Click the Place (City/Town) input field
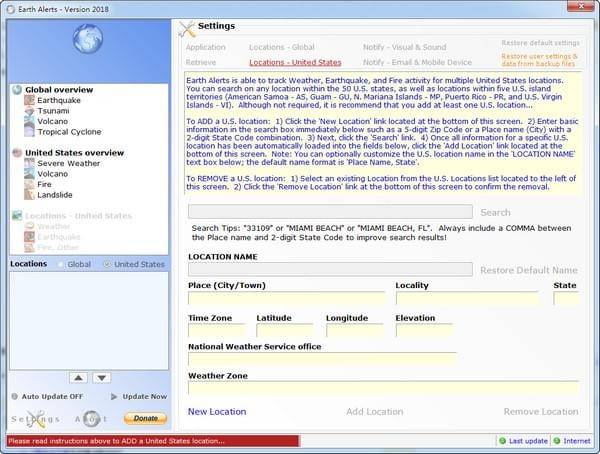600x454 pixels. coord(286,298)
